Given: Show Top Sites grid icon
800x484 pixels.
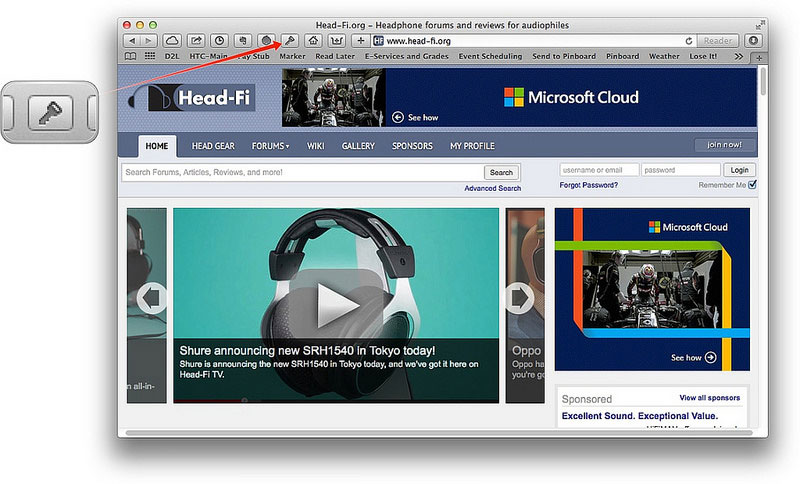Looking at the screenshot, I should (149, 56).
